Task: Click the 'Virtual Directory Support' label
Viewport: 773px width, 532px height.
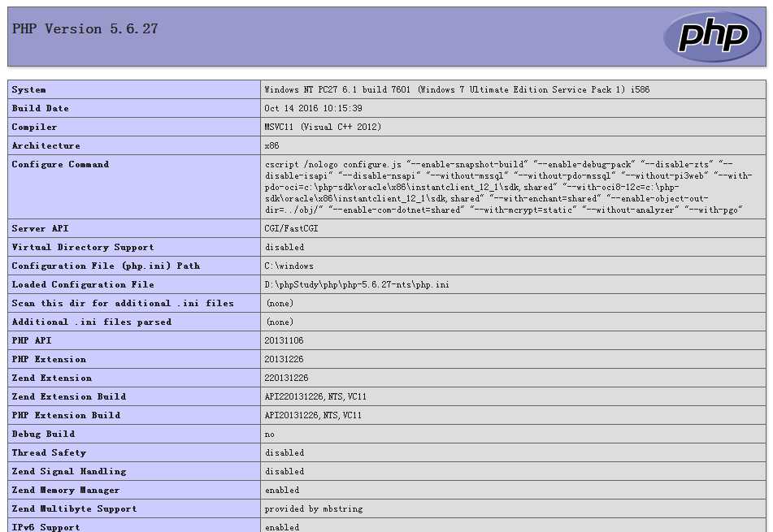Action: coord(83,247)
